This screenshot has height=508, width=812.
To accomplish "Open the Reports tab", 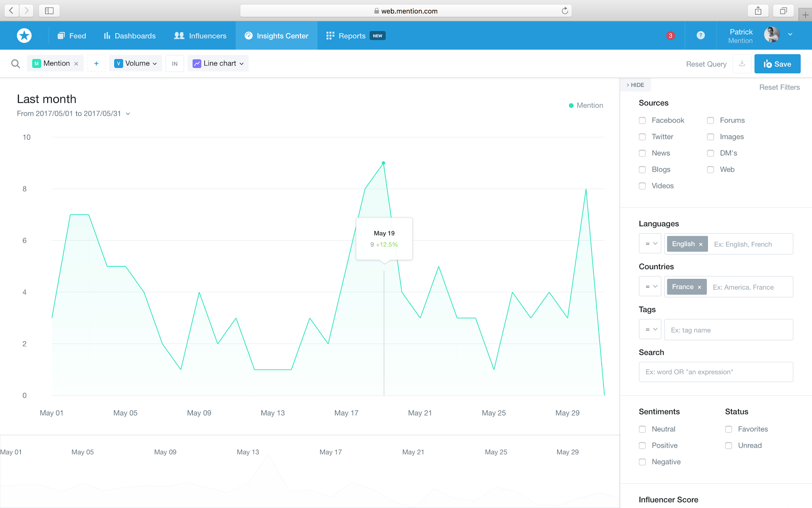I will (x=355, y=36).
